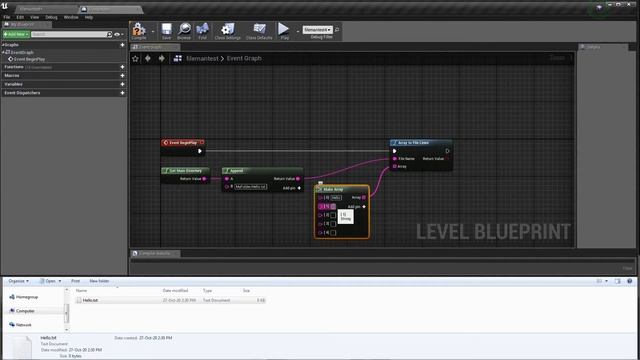The width and height of the screenshot is (640, 360).
Task: Click the blueprint grid icon before Mamantest breadcrumb
Action: click(178, 59)
